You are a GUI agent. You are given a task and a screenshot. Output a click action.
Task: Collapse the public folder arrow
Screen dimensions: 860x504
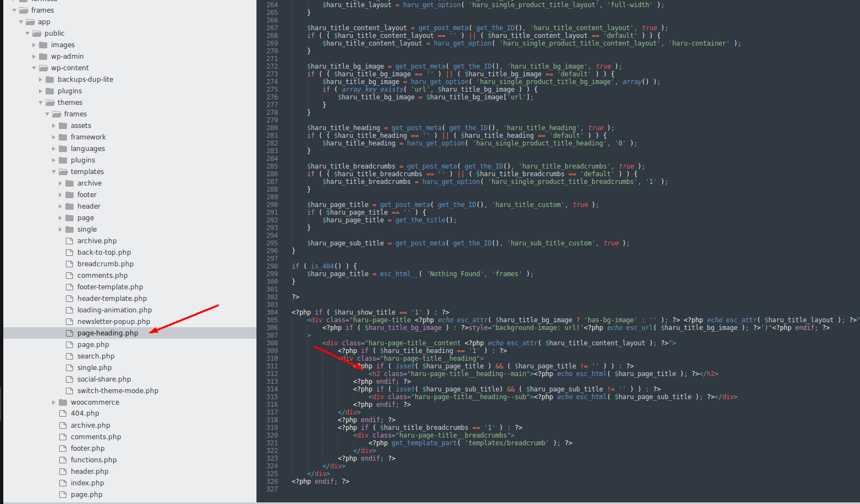point(27,33)
